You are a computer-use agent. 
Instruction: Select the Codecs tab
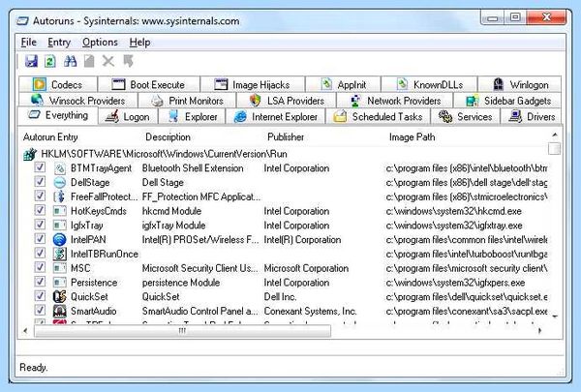[58, 84]
